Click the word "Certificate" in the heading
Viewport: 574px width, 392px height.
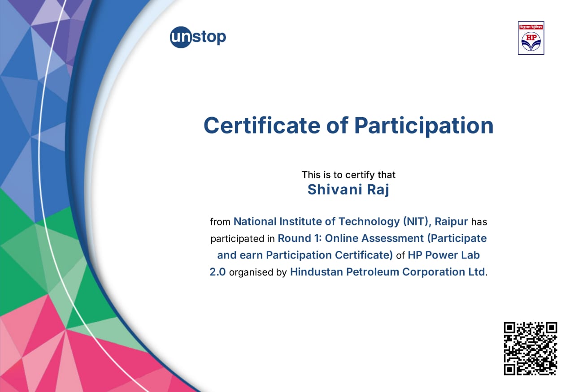262,125
